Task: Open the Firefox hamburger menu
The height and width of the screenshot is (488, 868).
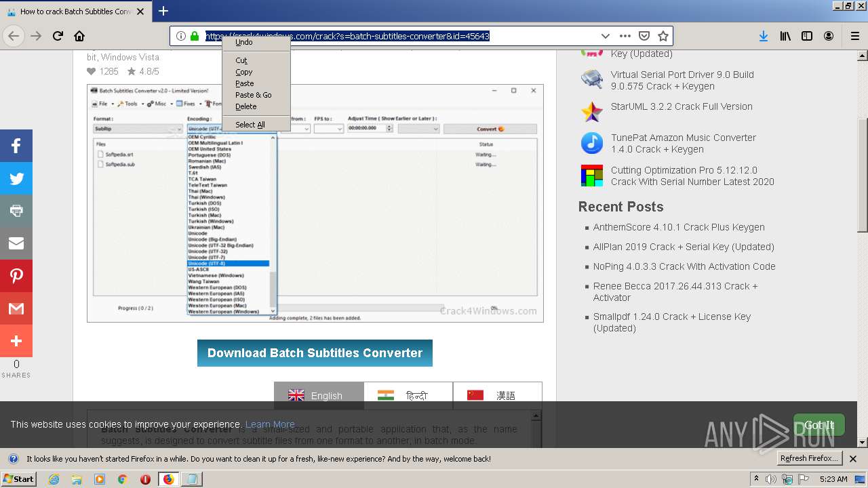Action: tap(854, 36)
